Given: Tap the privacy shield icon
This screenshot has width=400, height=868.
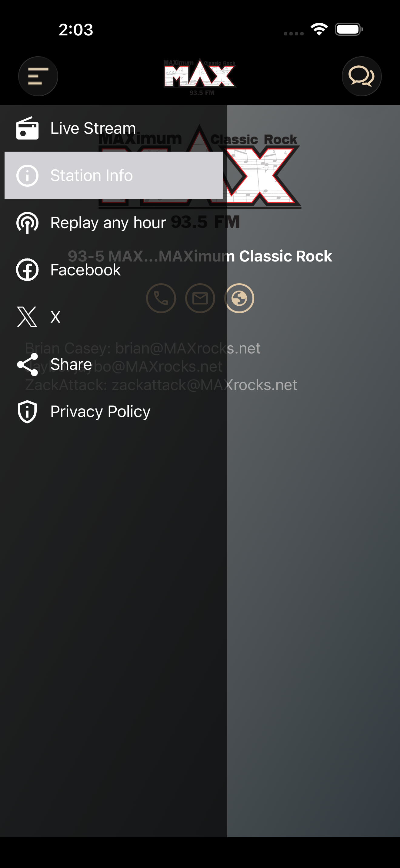Looking at the screenshot, I should point(27,411).
